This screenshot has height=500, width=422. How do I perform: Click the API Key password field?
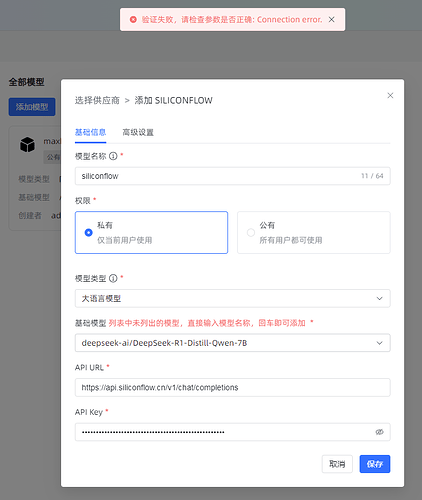pyautogui.click(x=233, y=432)
